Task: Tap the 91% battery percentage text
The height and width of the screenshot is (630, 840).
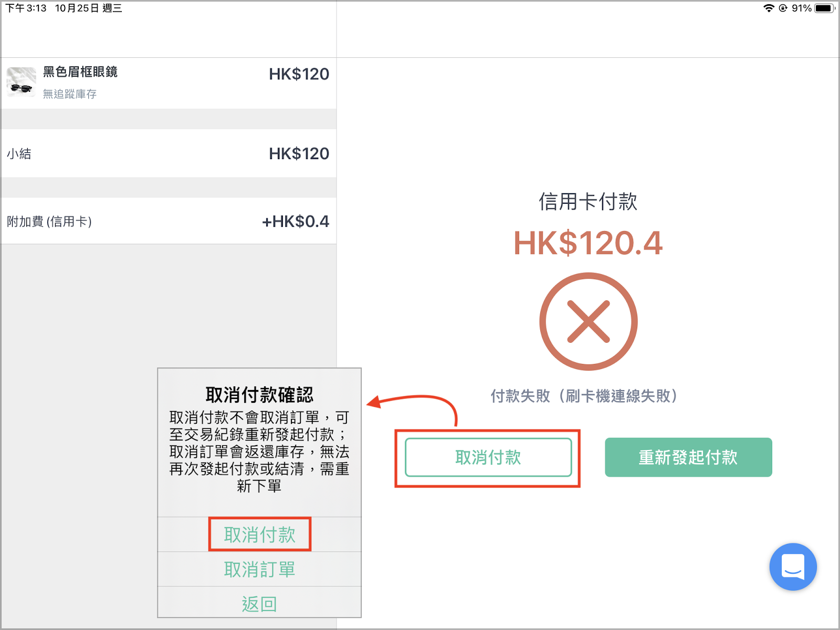Action: (x=802, y=8)
